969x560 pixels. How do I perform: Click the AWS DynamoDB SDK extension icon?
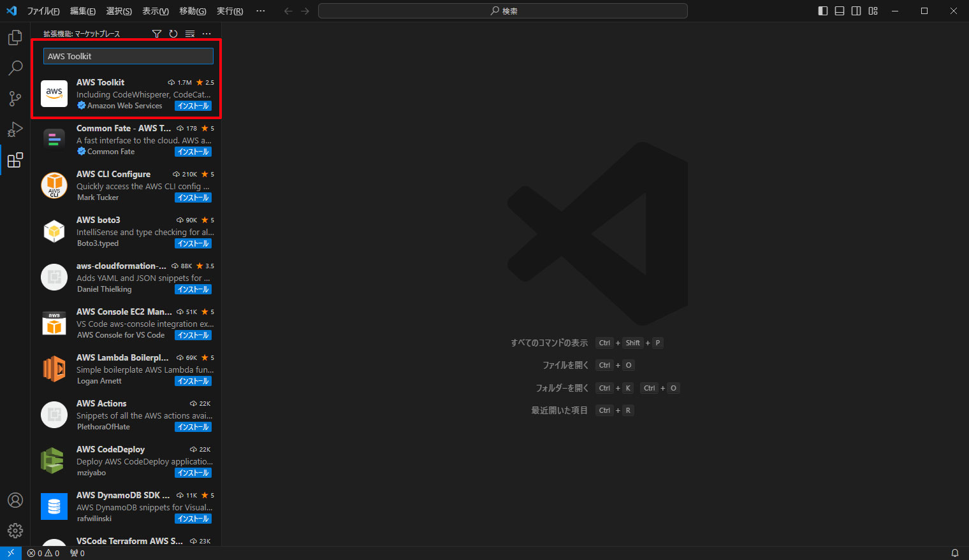(54, 506)
